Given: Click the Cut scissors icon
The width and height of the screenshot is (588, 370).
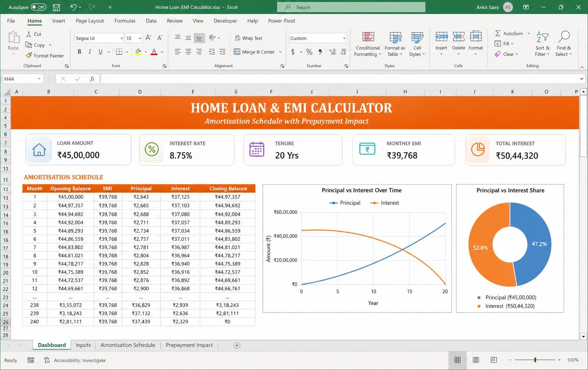Looking at the screenshot, I should 29,34.
